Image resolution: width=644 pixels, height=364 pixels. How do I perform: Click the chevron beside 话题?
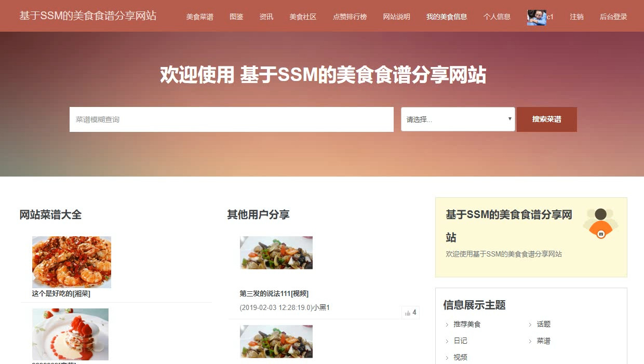531,325
